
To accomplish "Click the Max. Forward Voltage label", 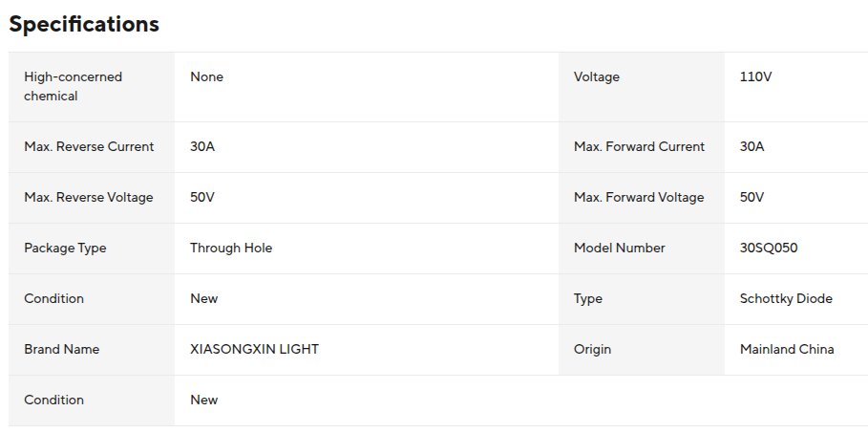I will pos(639,197).
